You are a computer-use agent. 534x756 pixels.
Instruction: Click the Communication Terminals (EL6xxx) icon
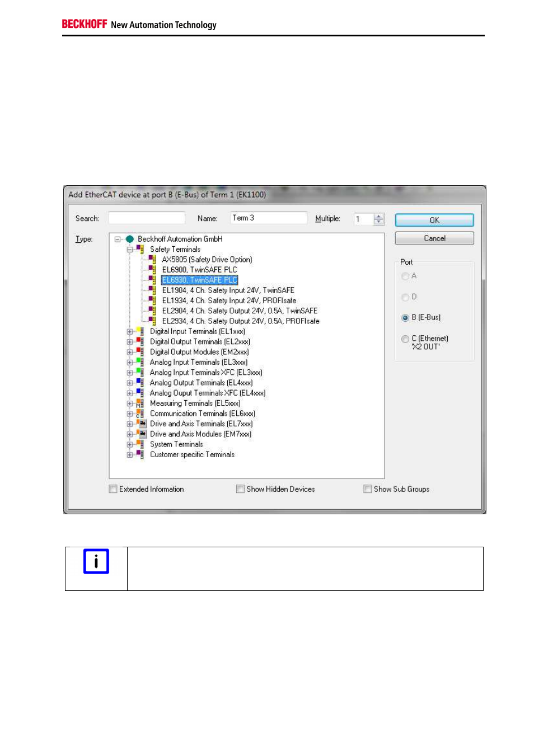pyautogui.click(x=140, y=414)
